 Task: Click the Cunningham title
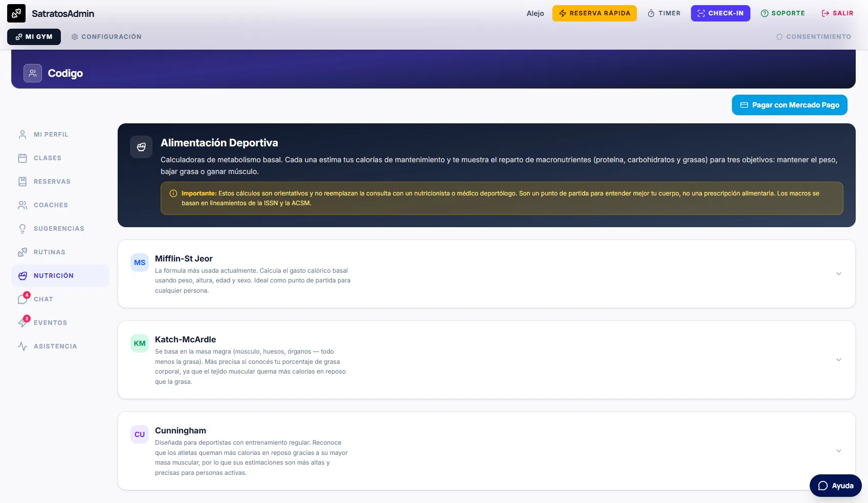(181, 431)
